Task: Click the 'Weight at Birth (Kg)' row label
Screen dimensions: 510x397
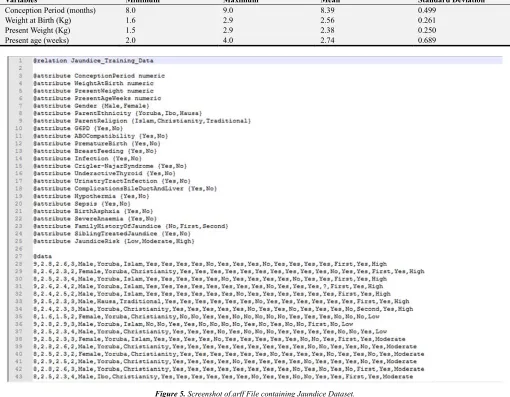Action: tap(38, 20)
